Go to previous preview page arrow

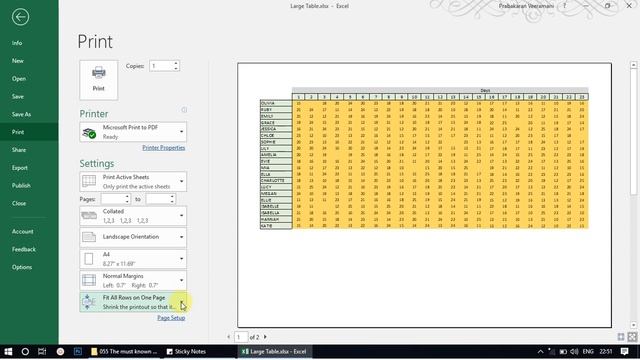coord(229,337)
